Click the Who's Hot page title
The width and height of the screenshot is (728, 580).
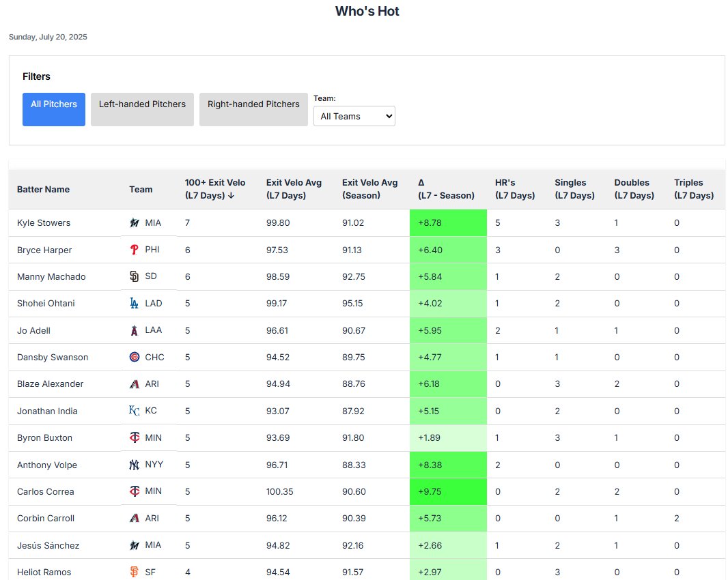pyautogui.click(x=367, y=11)
